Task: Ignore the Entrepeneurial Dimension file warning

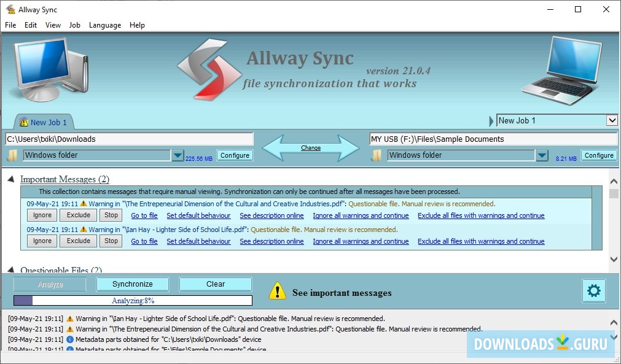Action: pyautogui.click(x=42, y=215)
